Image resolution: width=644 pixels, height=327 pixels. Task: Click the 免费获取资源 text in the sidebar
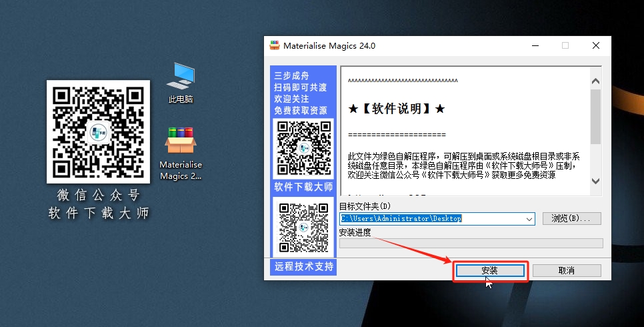coord(301,110)
